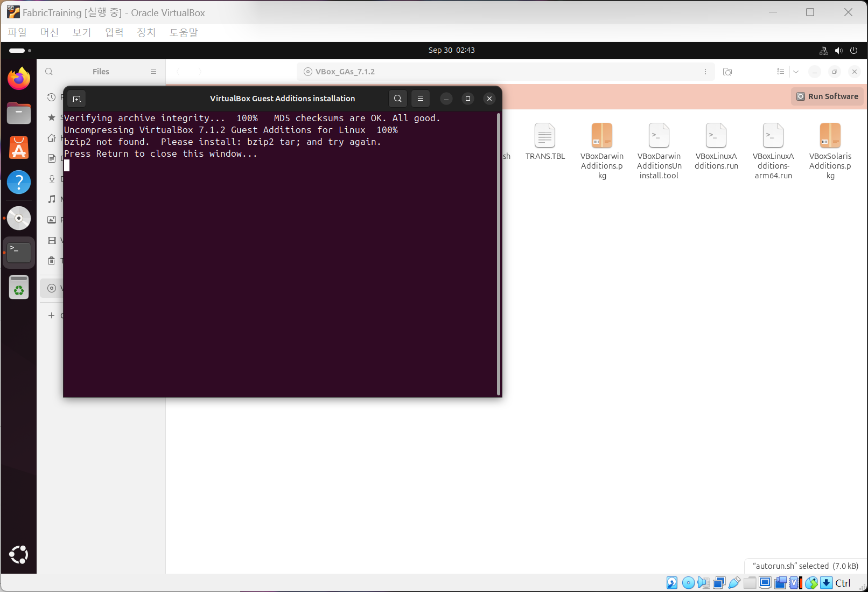Launch Ubuntu App Center from dock

click(19, 148)
